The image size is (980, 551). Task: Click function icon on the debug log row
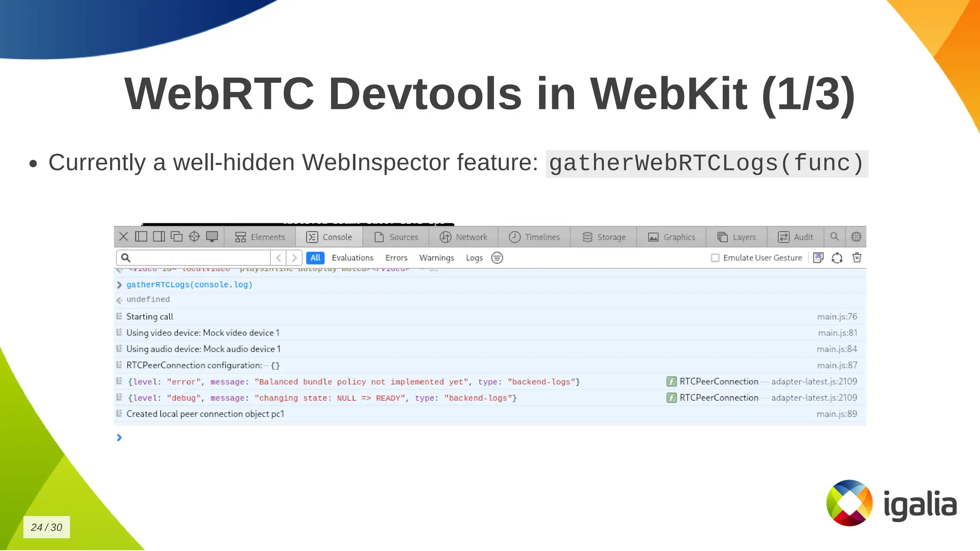click(x=671, y=398)
